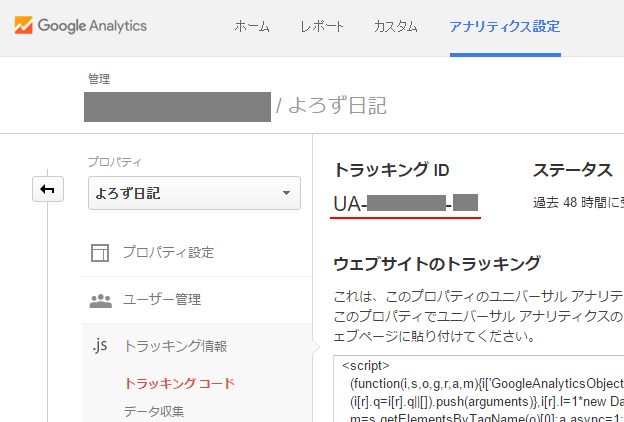
Task: Click the プロパティ設定 window icon
Action: [100, 252]
